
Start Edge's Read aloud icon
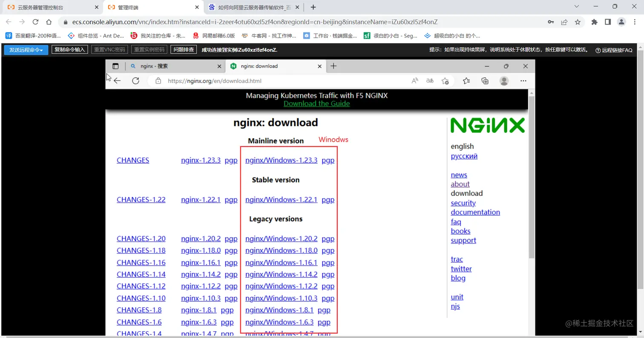(x=415, y=80)
